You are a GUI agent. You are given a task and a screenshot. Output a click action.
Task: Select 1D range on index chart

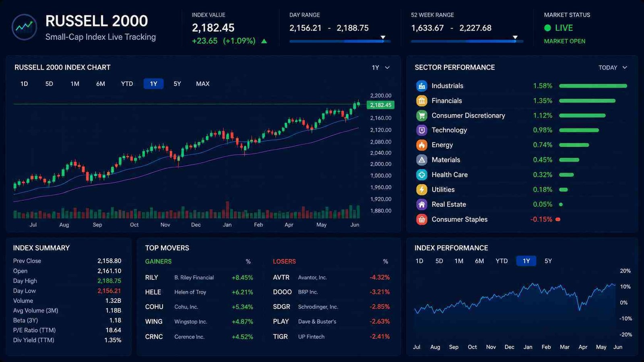24,84
